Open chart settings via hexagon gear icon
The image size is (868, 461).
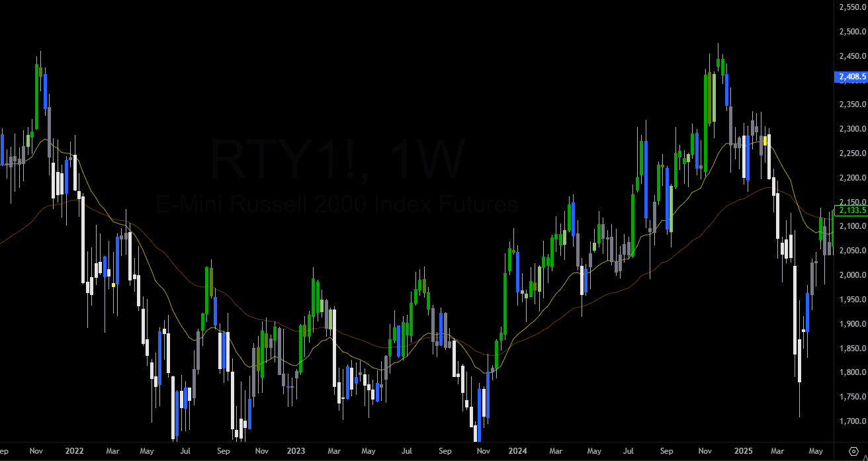853,450
